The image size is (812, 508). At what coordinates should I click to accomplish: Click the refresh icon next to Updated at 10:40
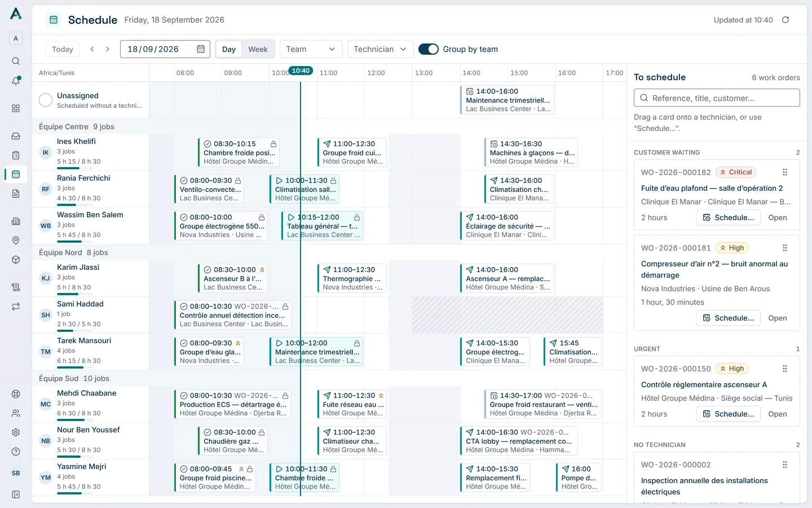785,20
